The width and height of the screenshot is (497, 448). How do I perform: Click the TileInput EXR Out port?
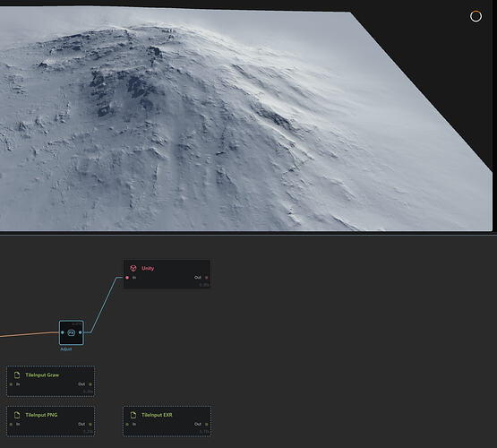click(x=206, y=424)
